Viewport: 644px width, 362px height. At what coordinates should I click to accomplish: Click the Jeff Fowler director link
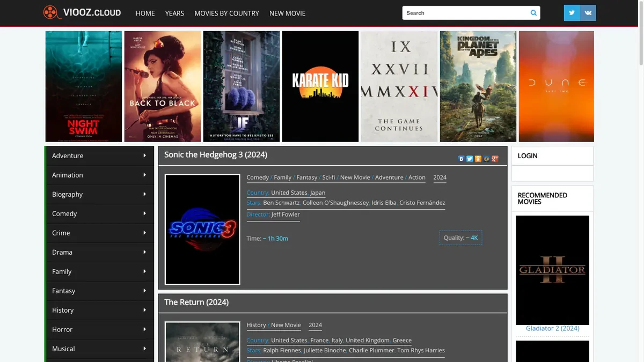point(286,215)
